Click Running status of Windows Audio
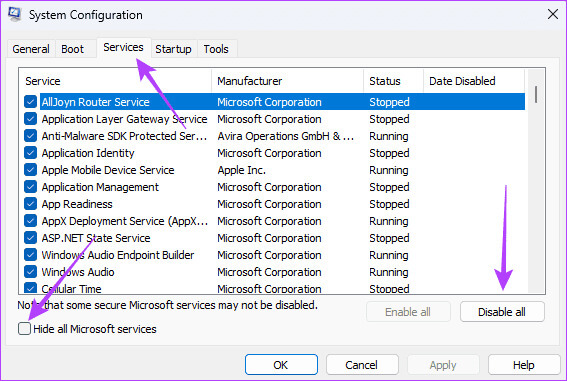The width and height of the screenshot is (567, 381). [x=389, y=272]
